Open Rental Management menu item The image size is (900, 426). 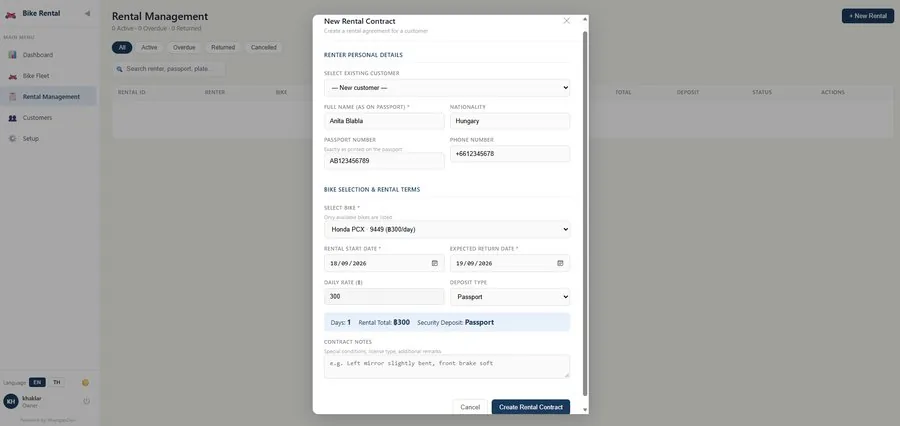(x=48, y=96)
